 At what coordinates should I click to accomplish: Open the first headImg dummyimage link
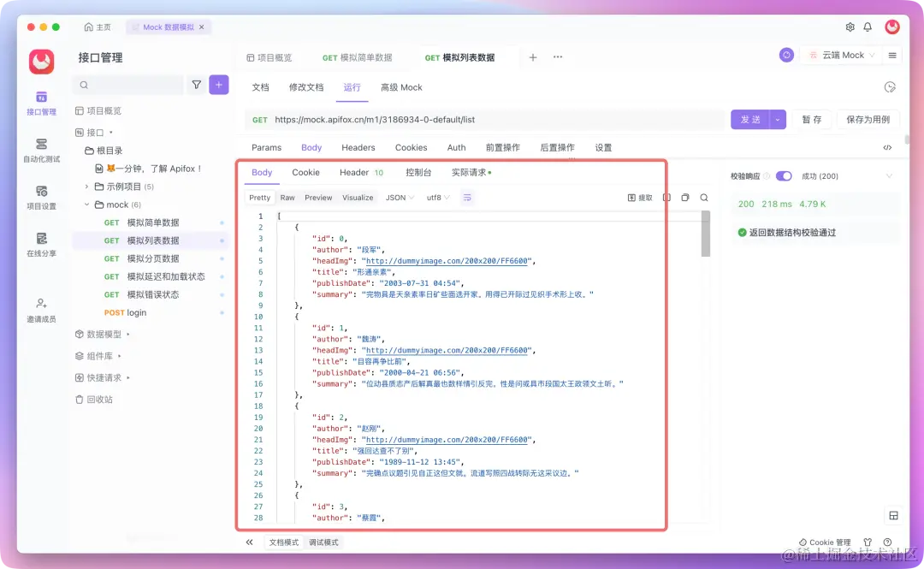click(x=447, y=261)
